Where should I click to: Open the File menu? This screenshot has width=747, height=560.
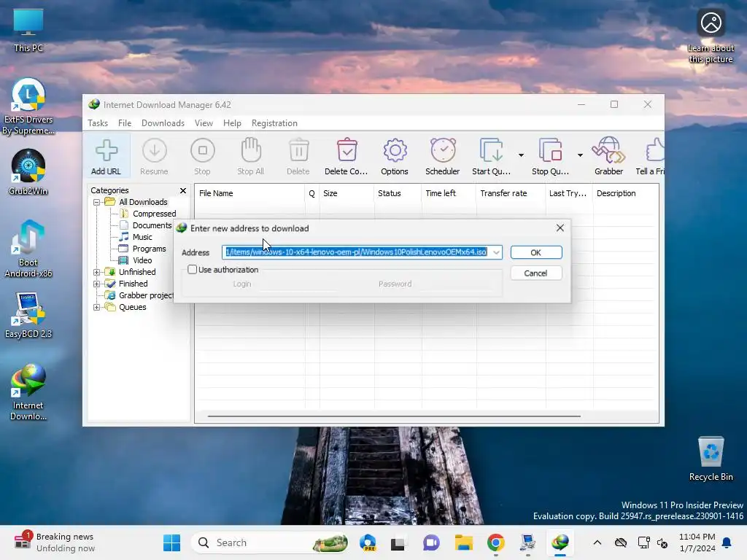click(x=125, y=122)
